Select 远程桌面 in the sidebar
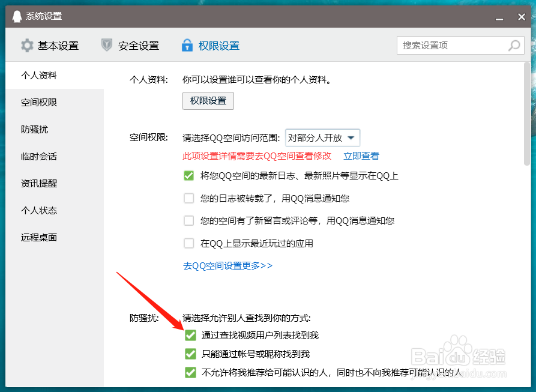Viewport: 536px width, 392px height. [x=55, y=237]
